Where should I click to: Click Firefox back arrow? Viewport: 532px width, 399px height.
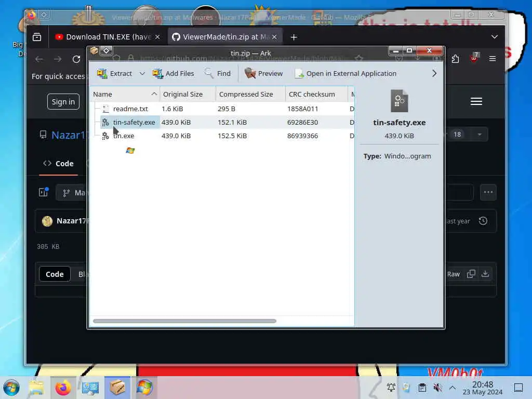point(39,59)
